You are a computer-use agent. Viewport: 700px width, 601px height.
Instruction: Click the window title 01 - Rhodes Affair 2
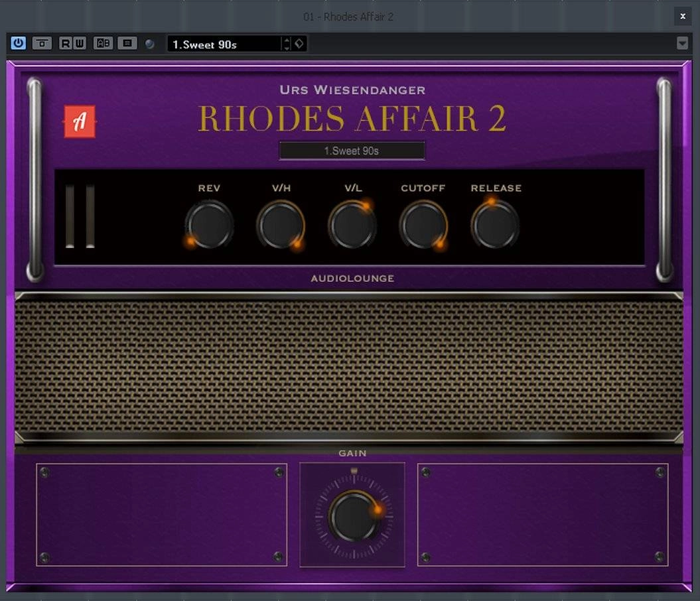[x=348, y=17]
